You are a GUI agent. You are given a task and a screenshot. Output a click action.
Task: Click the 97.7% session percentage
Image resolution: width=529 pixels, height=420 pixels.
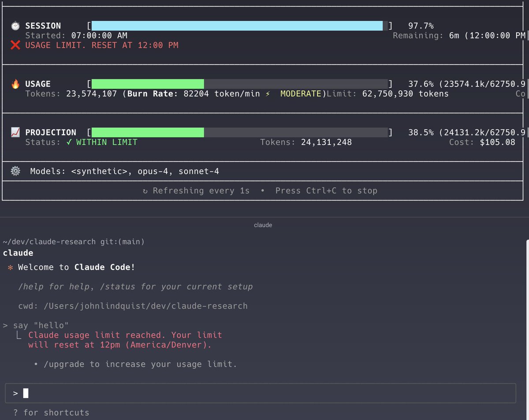pyautogui.click(x=421, y=26)
